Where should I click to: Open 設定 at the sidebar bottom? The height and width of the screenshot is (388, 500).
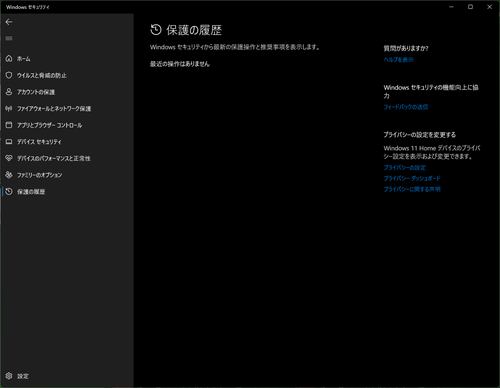click(23, 376)
